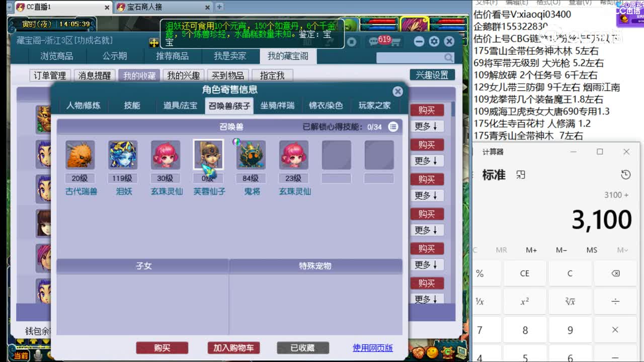Image resolution: width=644 pixels, height=362 pixels.
Task: Add the item via 加入购物车
Action: point(233,347)
